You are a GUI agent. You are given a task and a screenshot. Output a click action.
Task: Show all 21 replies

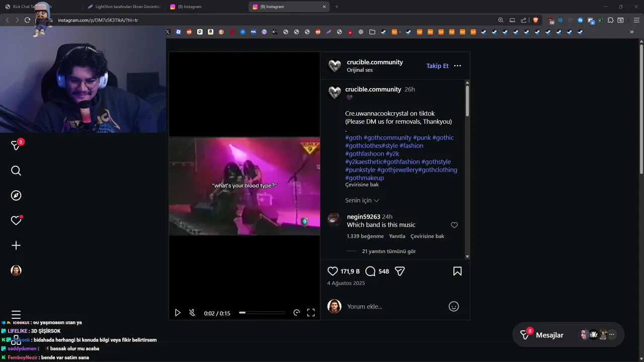click(x=389, y=251)
